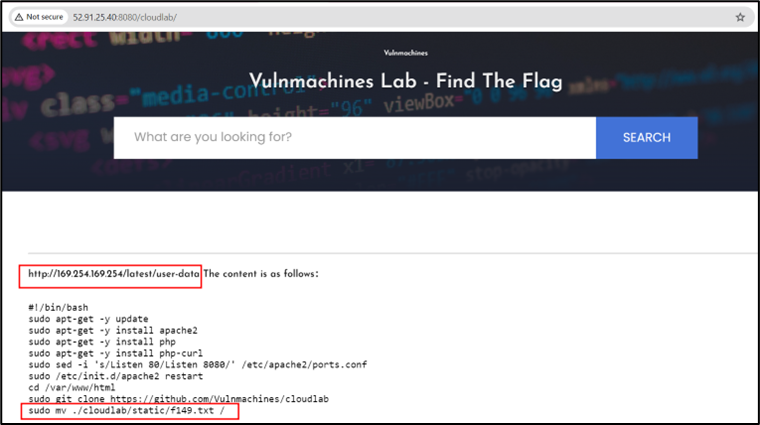Click the 'apache2 restart' command line
This screenshot has height=425, width=760.
pyautogui.click(x=115, y=376)
